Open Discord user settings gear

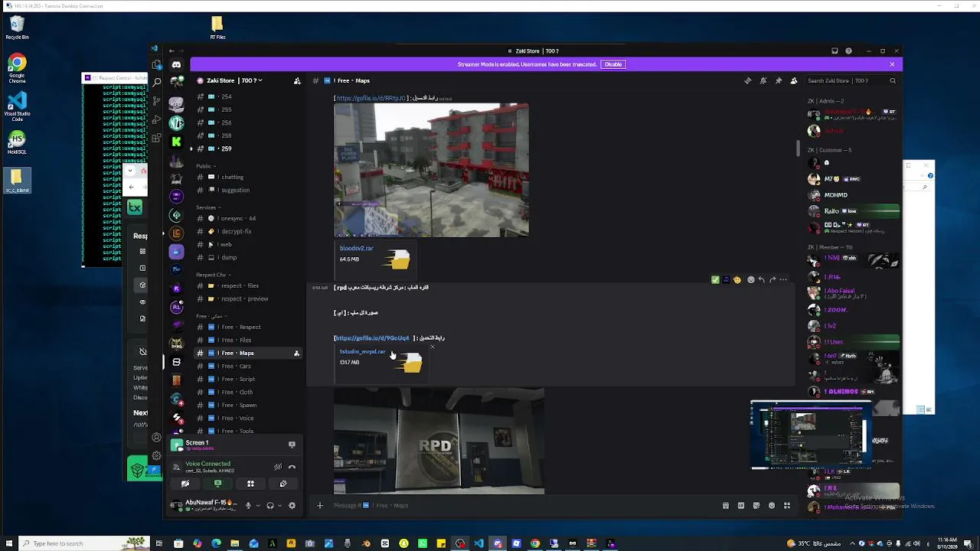point(292,505)
